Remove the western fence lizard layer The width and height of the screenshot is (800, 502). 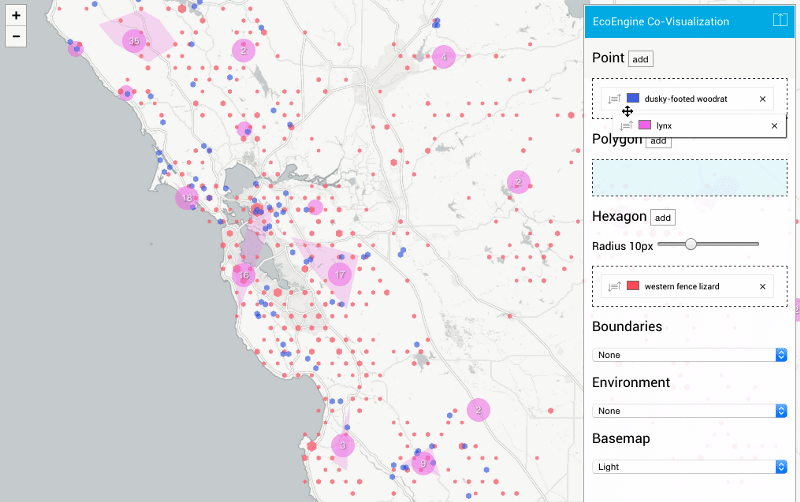point(762,287)
